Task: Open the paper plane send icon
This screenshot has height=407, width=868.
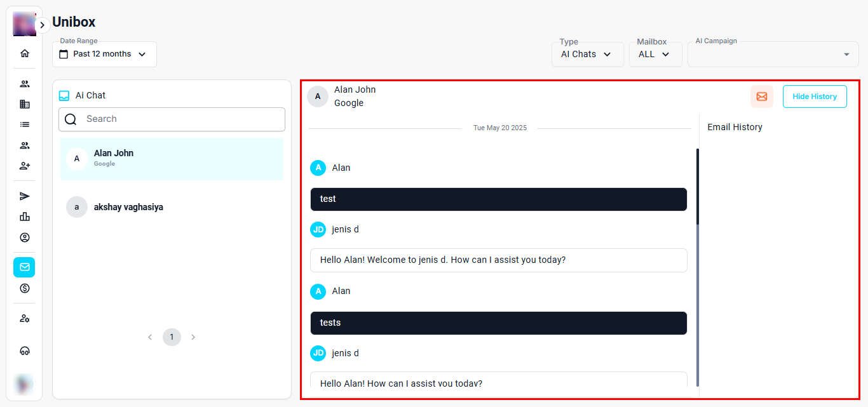Action: coord(25,196)
